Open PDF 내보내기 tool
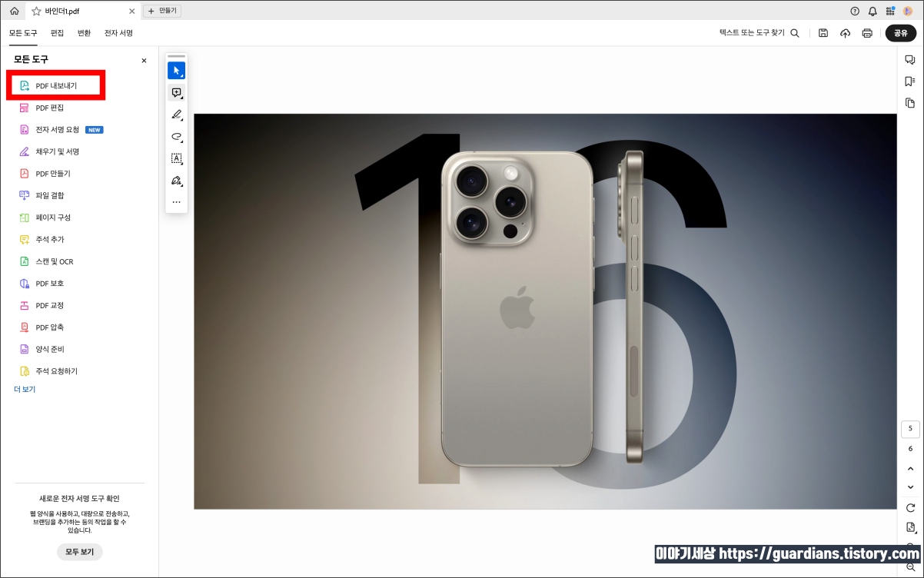924x578 pixels. [56, 86]
